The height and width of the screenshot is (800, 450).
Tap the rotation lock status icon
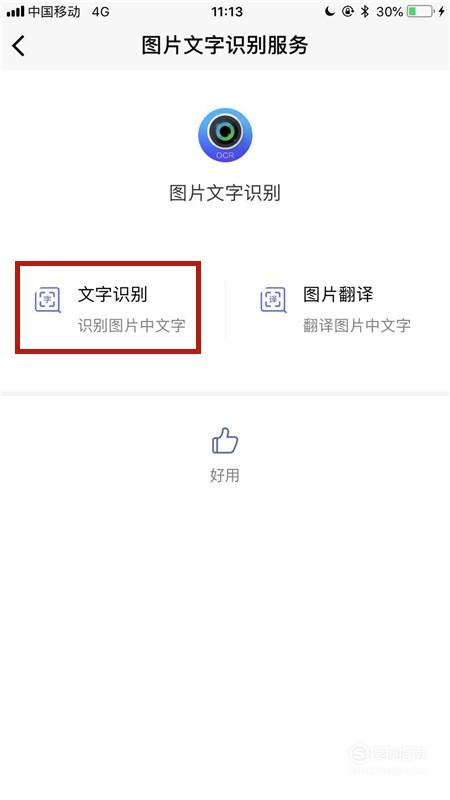coord(348,11)
